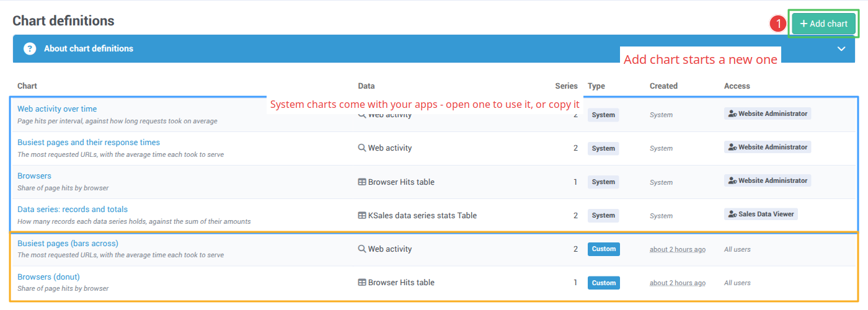Click Custom badge in Browsers (donut) row

tap(604, 282)
